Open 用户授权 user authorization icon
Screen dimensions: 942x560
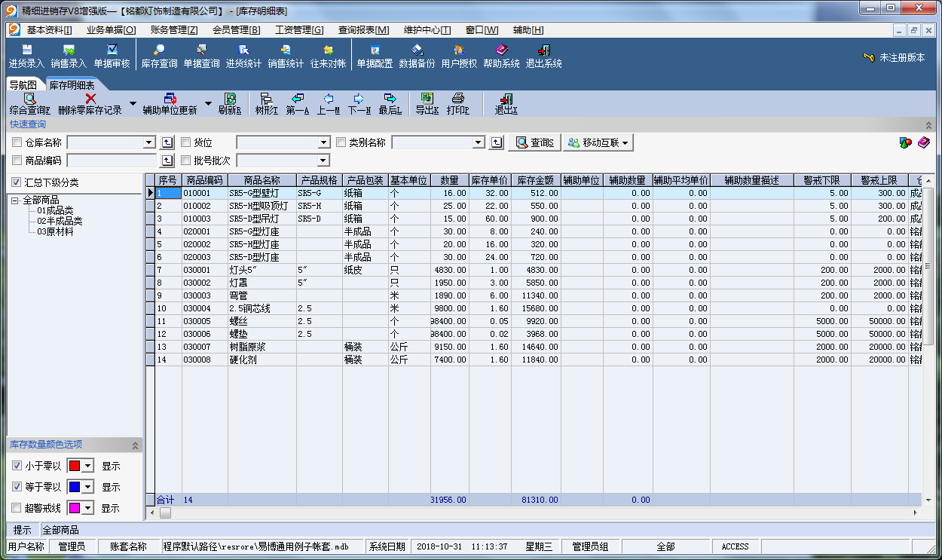tap(459, 56)
